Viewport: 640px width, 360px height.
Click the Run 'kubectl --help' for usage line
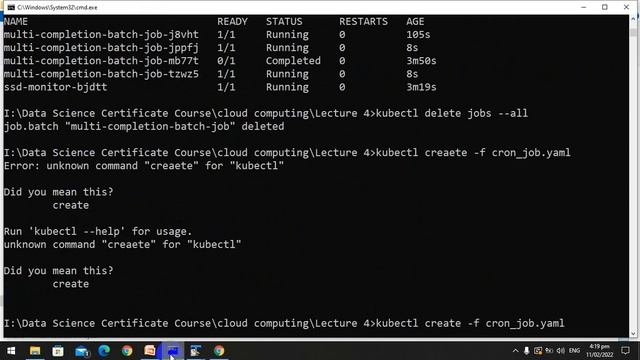coord(98,231)
